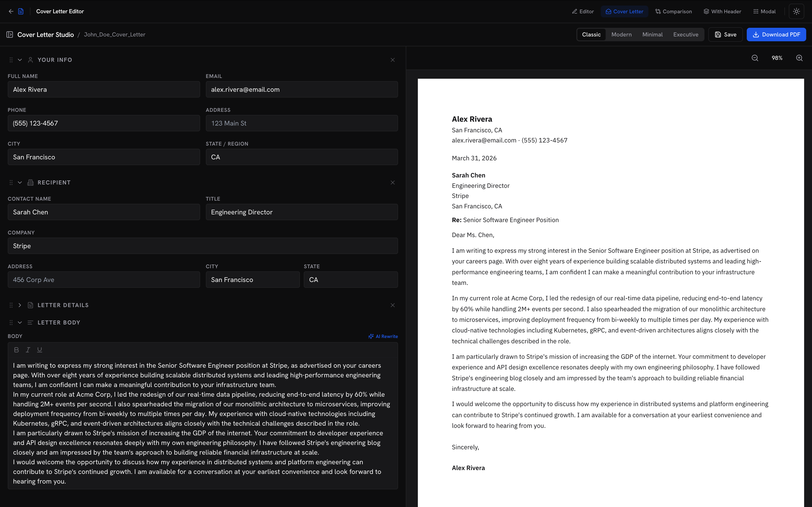Expand the Letter Details section
Screen dimensions: 812x507
(x=20, y=305)
